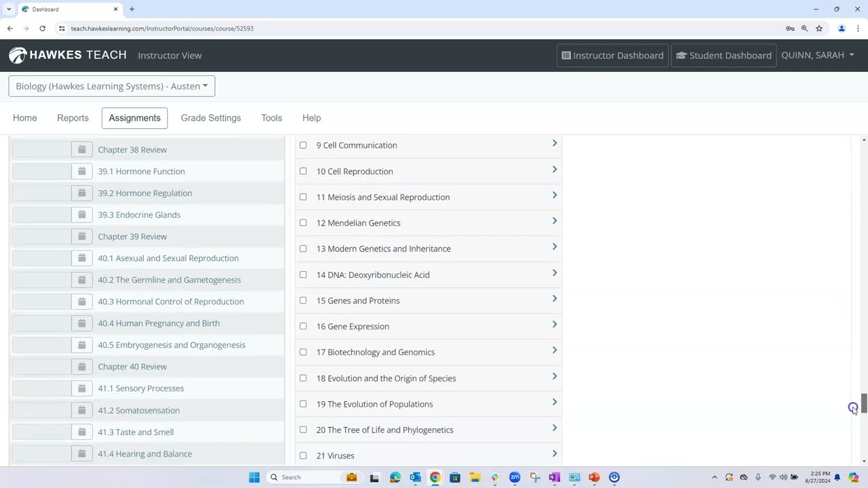Select the Assignments tab
The image size is (868, 488).
[134, 118]
